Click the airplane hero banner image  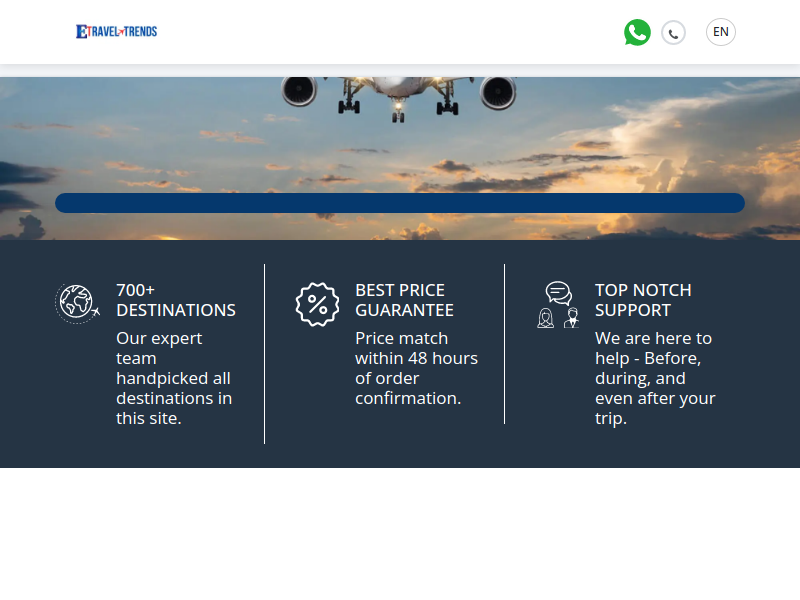click(400, 158)
